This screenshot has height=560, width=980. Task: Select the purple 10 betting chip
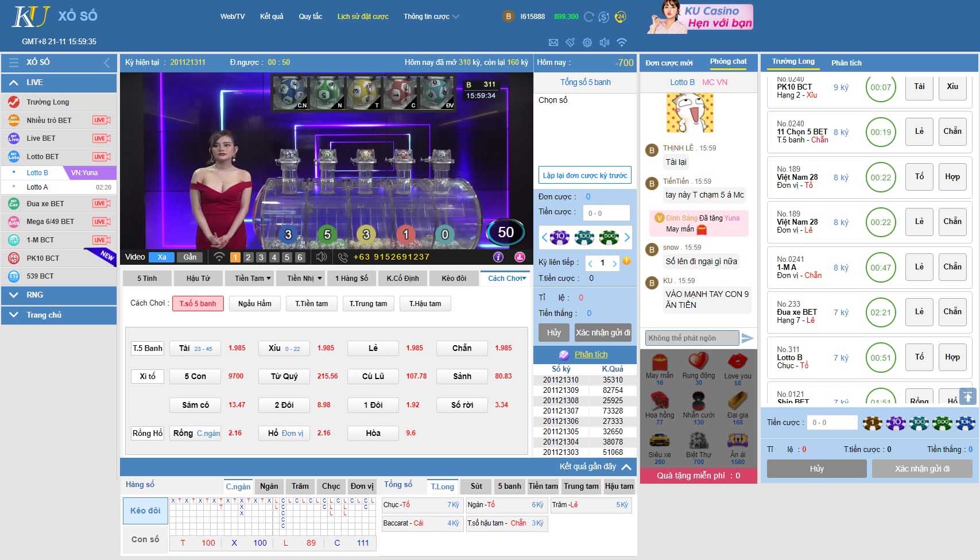(x=559, y=237)
